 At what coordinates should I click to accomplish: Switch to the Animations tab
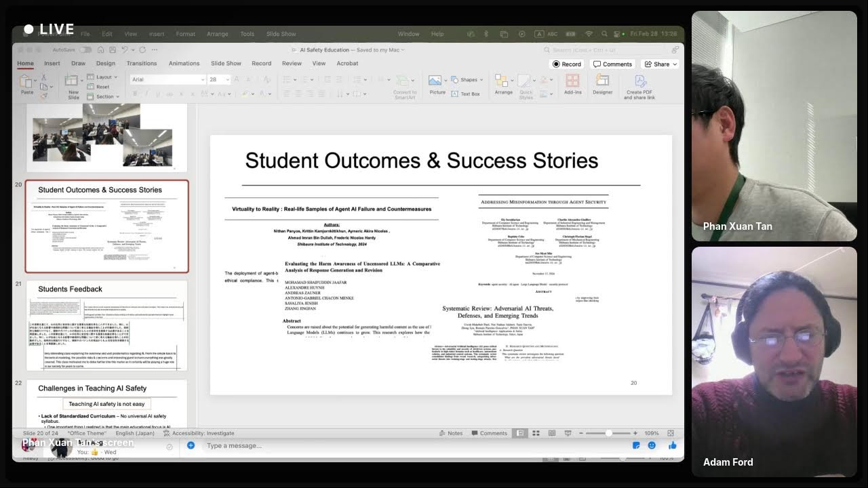click(x=184, y=63)
